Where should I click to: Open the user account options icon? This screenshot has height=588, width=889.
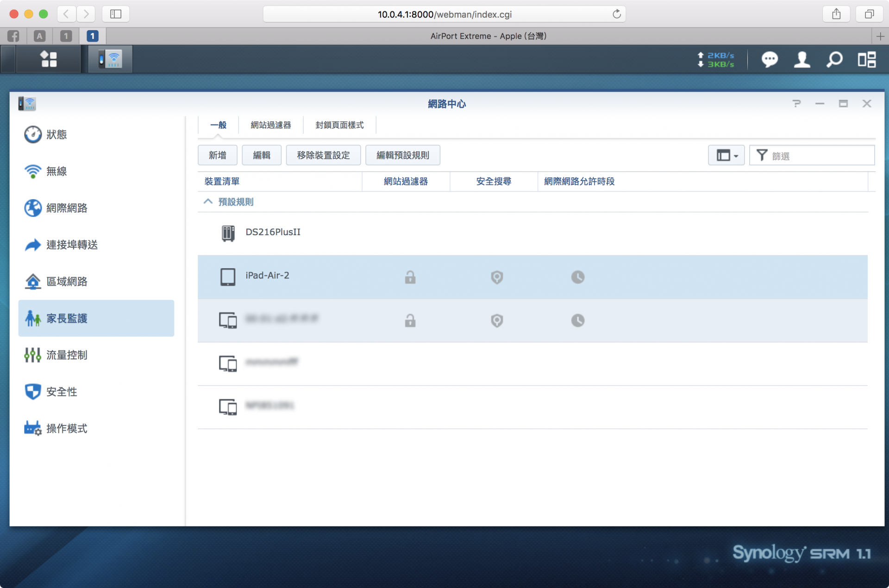[802, 59]
